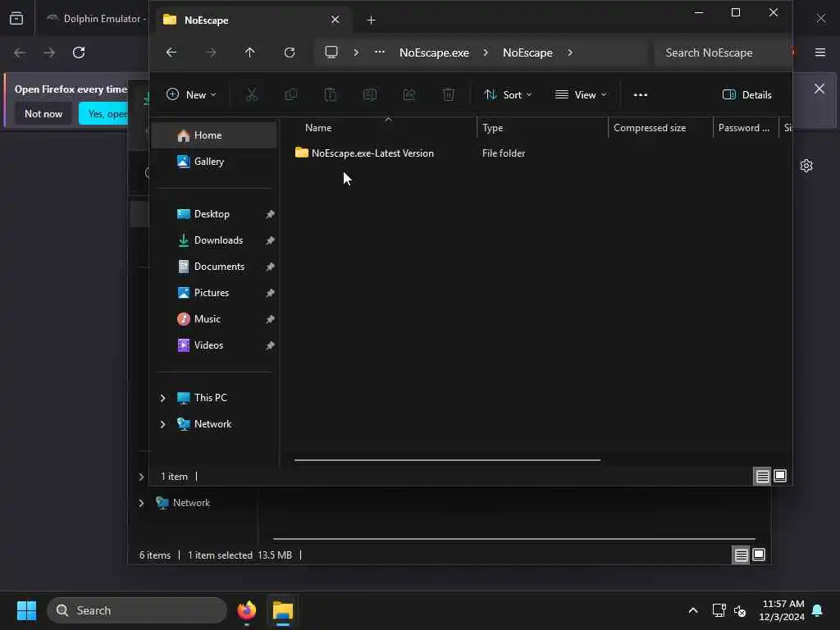Open Gallery in the navigation pane
The height and width of the screenshot is (630, 840).
[x=214, y=162]
